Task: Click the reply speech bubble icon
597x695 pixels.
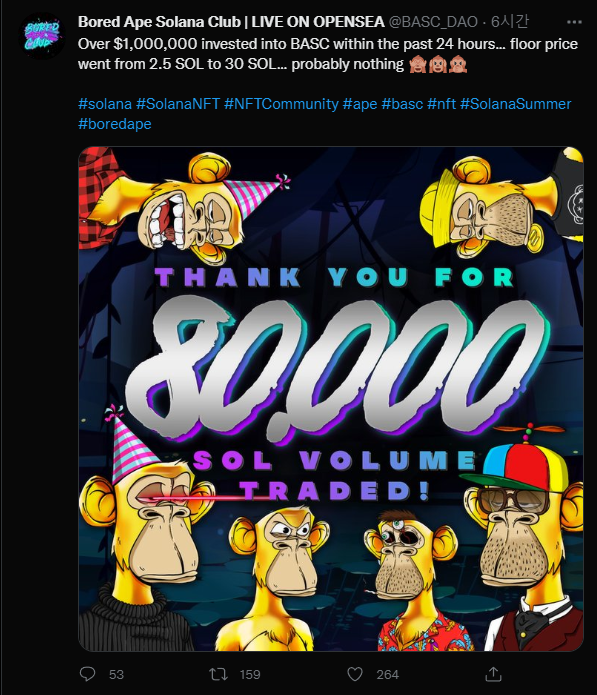Action: click(x=87, y=674)
